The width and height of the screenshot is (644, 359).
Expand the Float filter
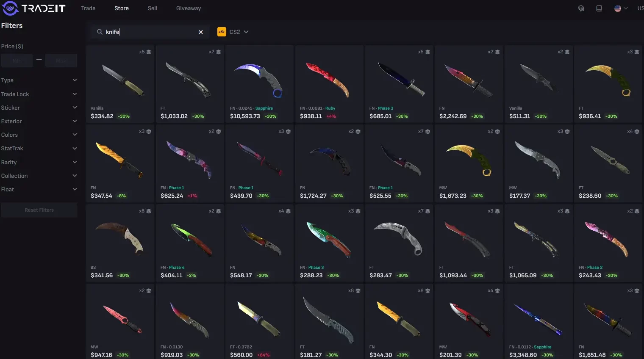(39, 189)
